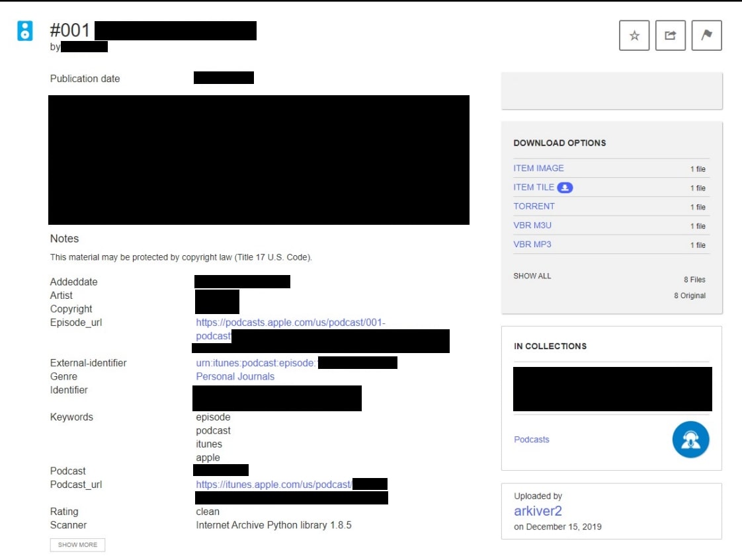The image size is (742, 560).
Task: Expand download list with SHOW ALL
Action: tap(532, 276)
